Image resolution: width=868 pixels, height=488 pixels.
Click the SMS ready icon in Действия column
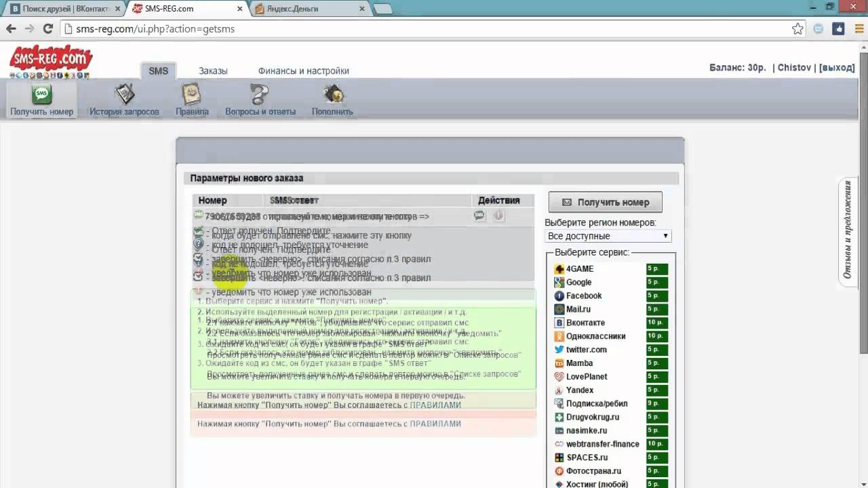pyautogui.click(x=479, y=216)
